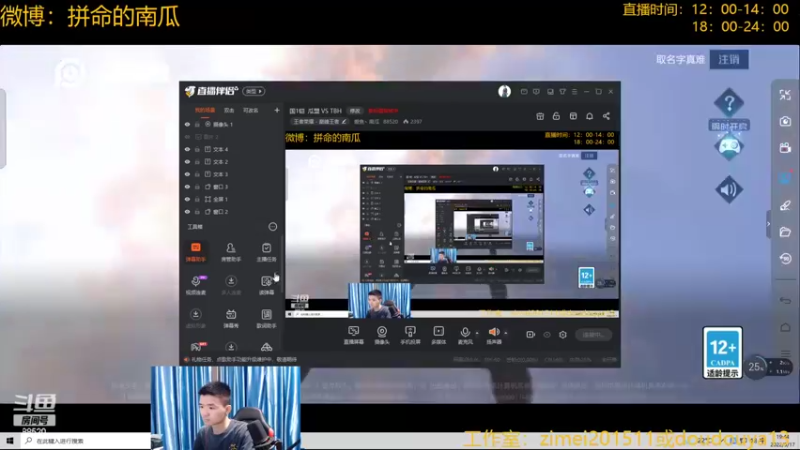The width and height of the screenshot is (800, 450).
Task: Click the record video icon in bottom bar
Action: click(x=531, y=335)
